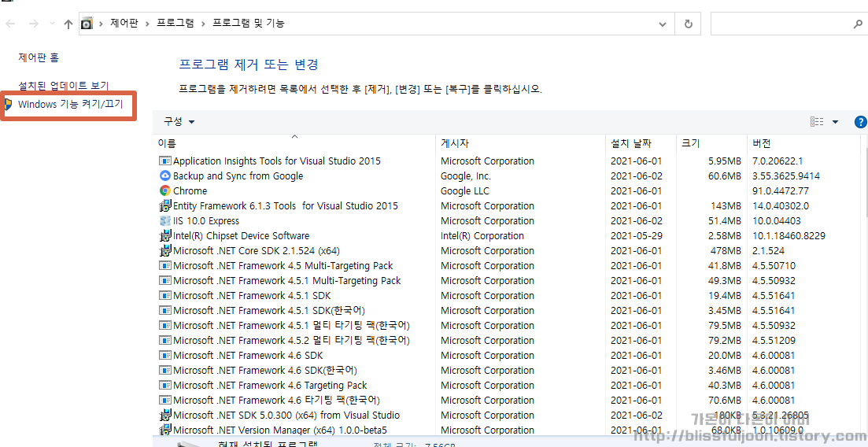Expand the chevron before 제어판 breadcrumb
The image size is (868, 447).
pos(102,24)
